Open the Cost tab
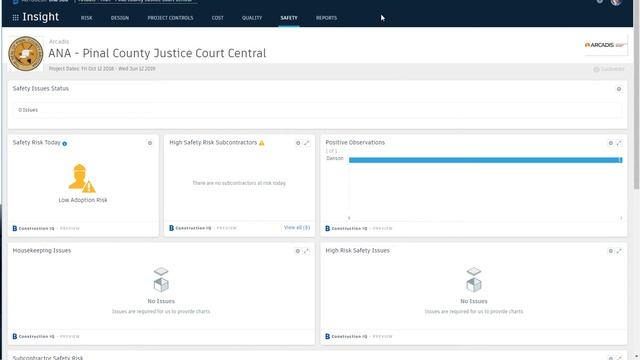 218,18
